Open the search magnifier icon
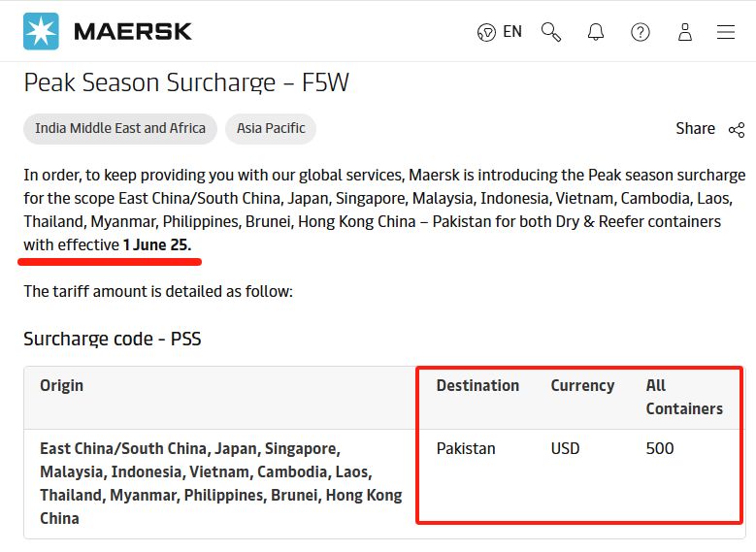The width and height of the screenshot is (756, 552). (551, 32)
